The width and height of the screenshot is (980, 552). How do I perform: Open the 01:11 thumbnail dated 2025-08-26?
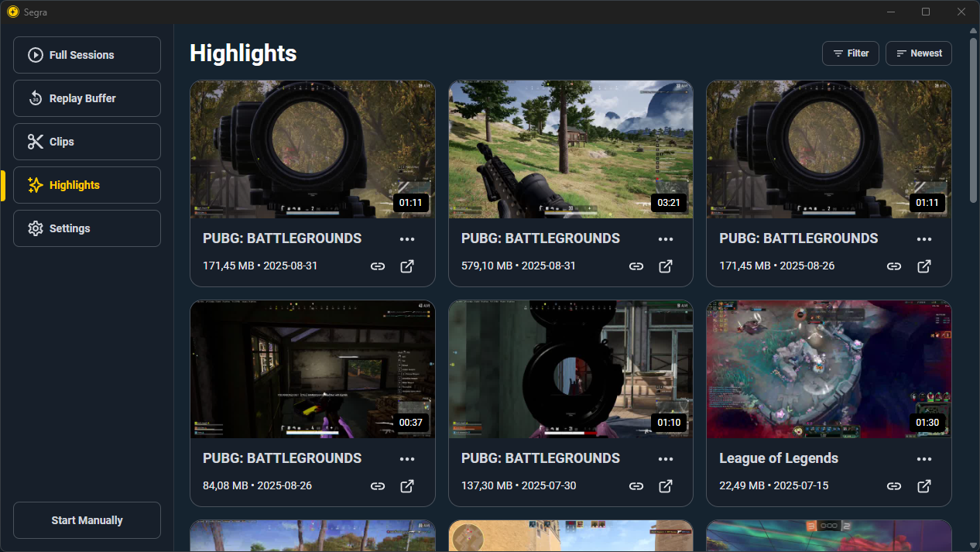(x=829, y=149)
